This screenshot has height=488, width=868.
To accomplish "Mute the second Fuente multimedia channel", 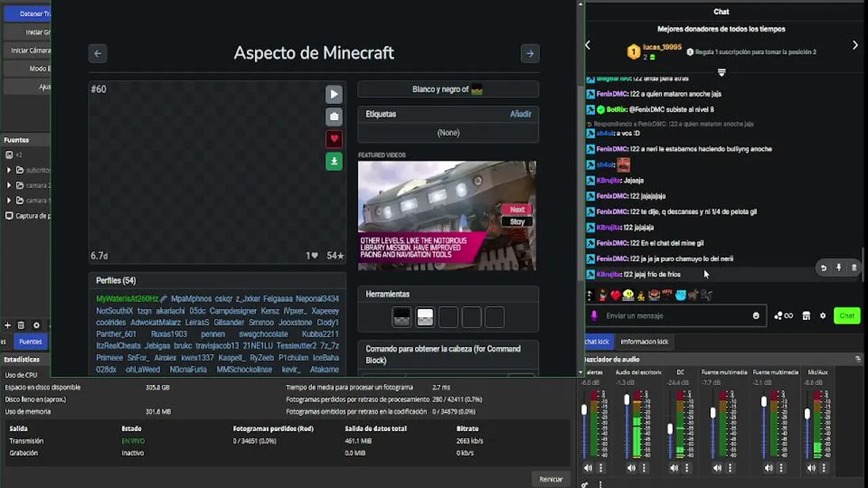I will pyautogui.click(x=768, y=468).
